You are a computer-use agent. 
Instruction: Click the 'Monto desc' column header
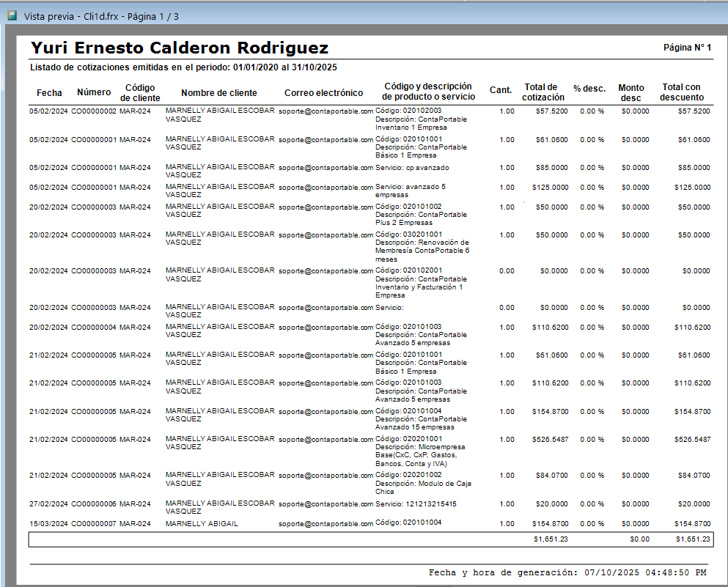[631, 93]
